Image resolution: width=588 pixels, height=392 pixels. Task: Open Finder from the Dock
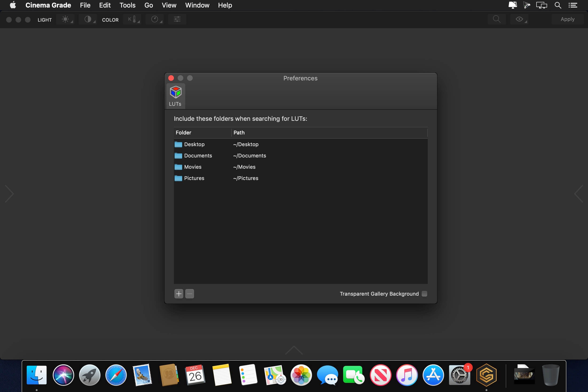click(36, 375)
